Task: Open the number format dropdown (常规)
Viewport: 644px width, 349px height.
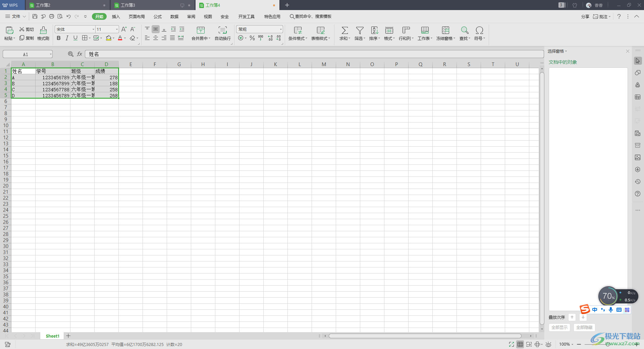Action: click(281, 29)
